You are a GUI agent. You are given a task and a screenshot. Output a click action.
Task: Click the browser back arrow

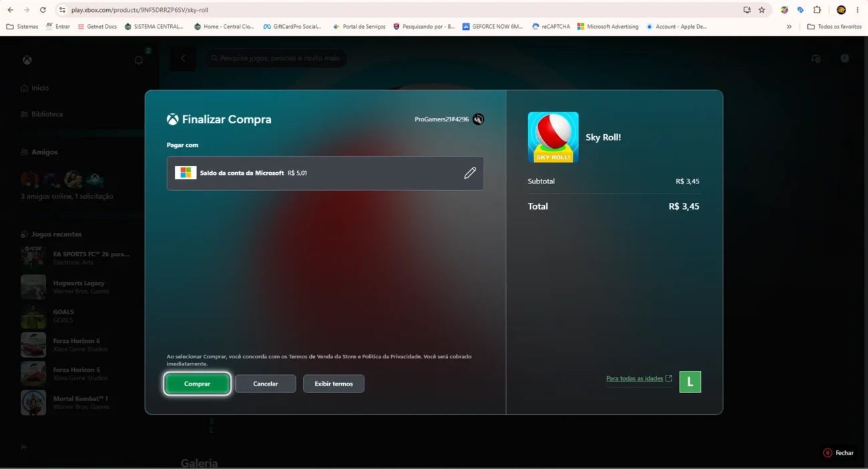tap(10, 10)
